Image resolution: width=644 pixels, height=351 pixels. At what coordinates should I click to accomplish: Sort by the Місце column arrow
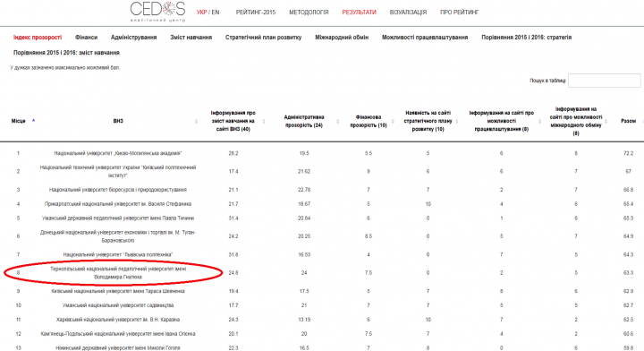coord(33,120)
